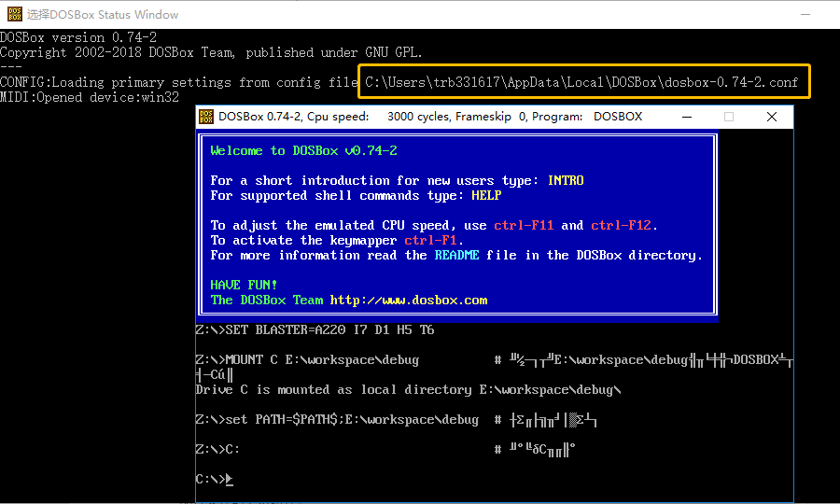The width and height of the screenshot is (840, 504).
Task: Click the http://www.dosbox.com URL
Action: (x=409, y=300)
